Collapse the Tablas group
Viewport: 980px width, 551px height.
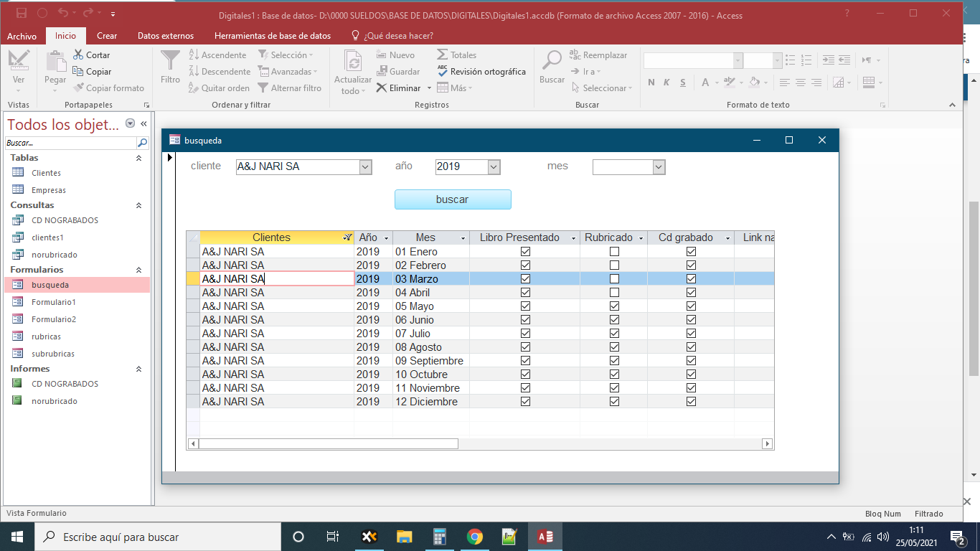coord(138,158)
